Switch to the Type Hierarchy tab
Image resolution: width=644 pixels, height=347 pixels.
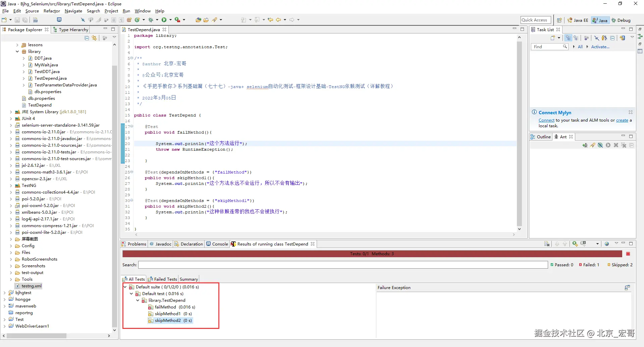point(71,30)
